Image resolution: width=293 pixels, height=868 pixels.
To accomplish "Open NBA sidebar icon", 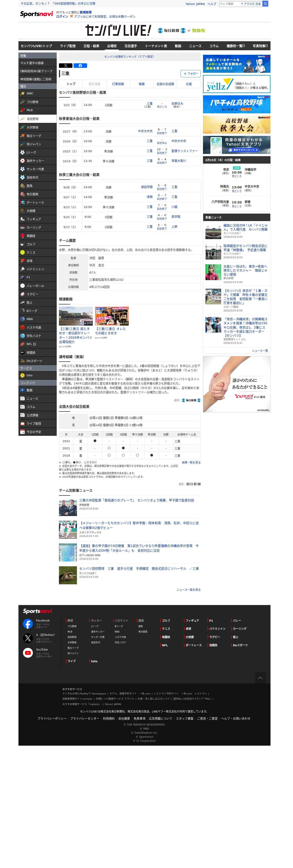I will coord(22,319).
